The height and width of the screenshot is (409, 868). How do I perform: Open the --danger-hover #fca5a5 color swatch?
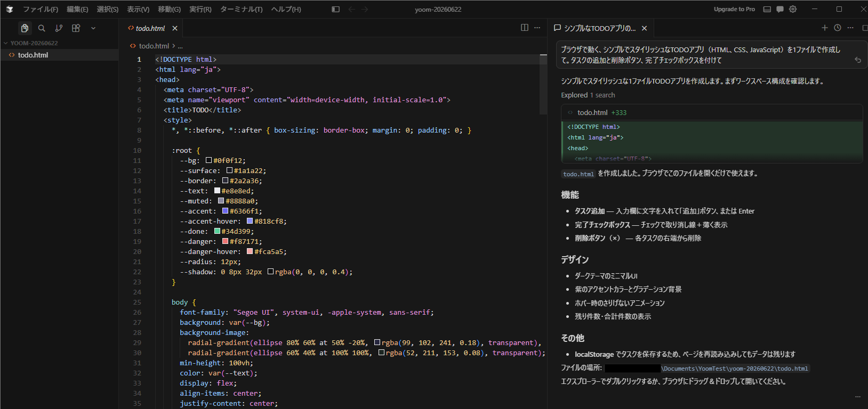250,251
